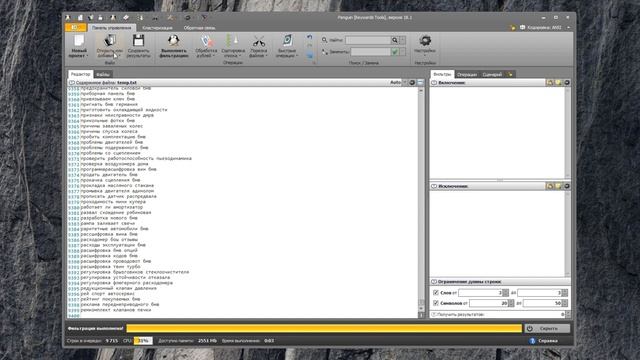This screenshot has width=640, height=360.
Task: Collapse the Исключения section
Action: [434, 186]
